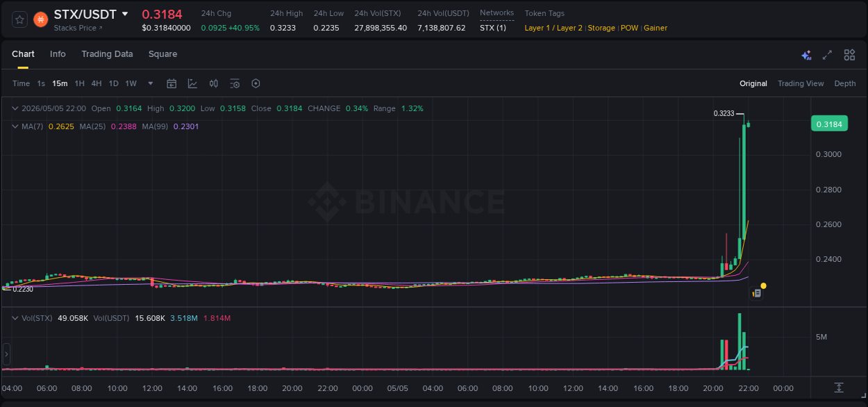Screen dimensions: 868x407
Task: Open the candlestick chart style icon
Action: click(214, 83)
